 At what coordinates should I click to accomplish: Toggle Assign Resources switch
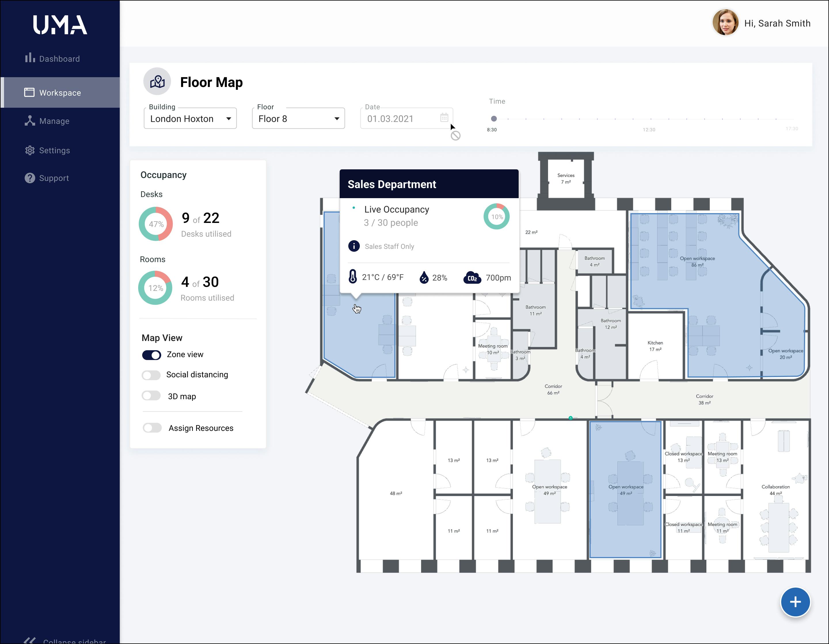point(152,428)
